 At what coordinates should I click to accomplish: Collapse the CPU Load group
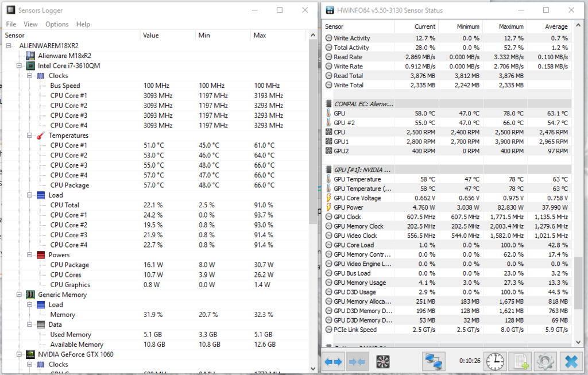(30, 195)
